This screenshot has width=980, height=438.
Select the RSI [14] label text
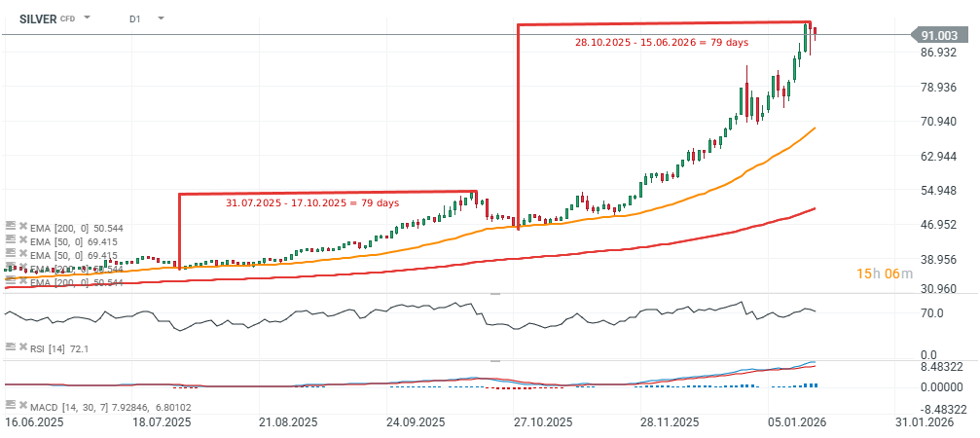tap(58, 348)
